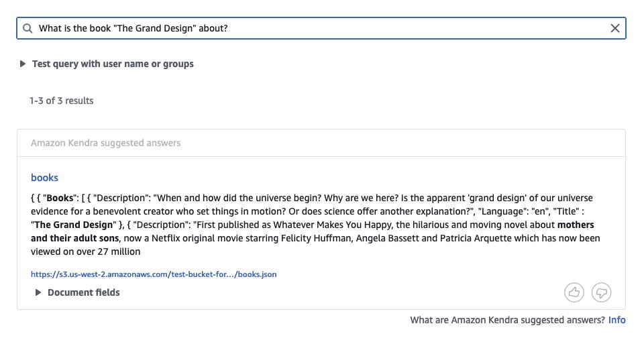This screenshot has width=644, height=340.
Task: Click the word Netflix in the answer excerpt
Action: [166, 238]
